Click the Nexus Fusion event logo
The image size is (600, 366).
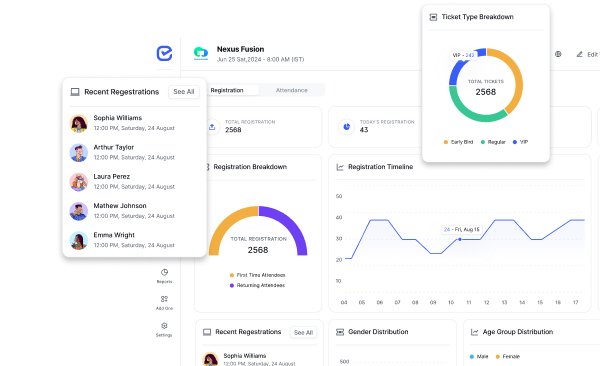click(x=201, y=53)
